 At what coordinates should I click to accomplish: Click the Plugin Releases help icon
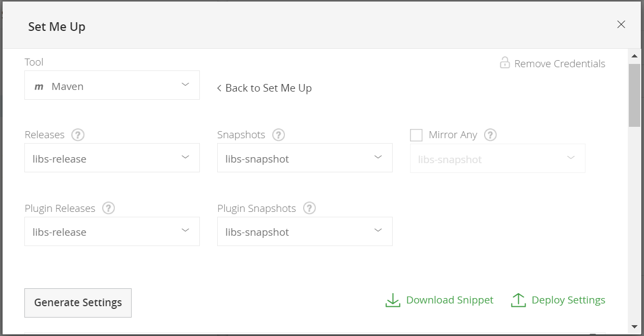tap(108, 208)
